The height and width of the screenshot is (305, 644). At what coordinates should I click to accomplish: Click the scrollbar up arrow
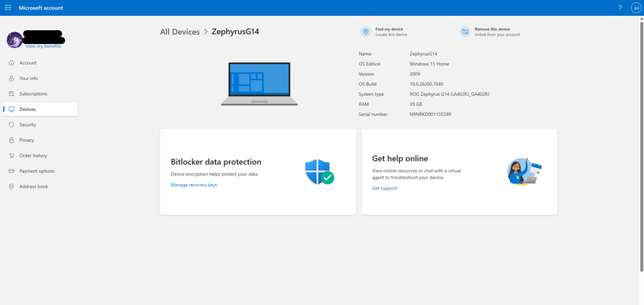[x=641, y=18]
